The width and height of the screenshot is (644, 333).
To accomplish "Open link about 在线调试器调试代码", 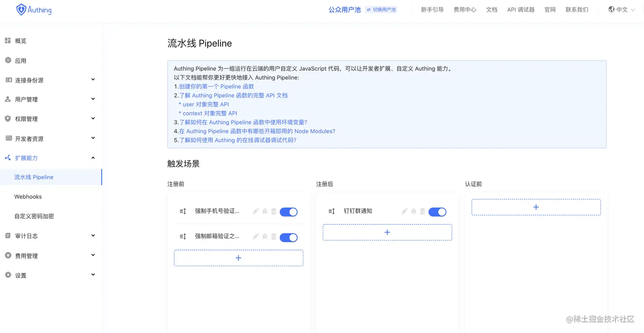I will click(238, 140).
